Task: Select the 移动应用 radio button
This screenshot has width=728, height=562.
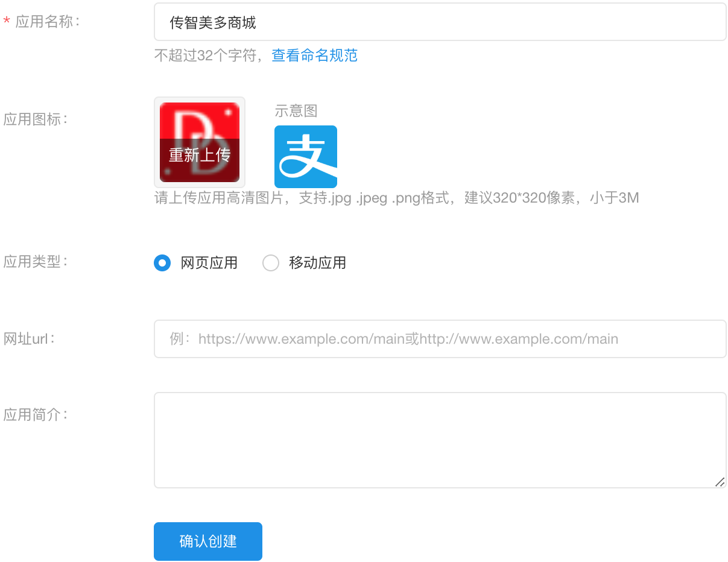Action: point(271,263)
